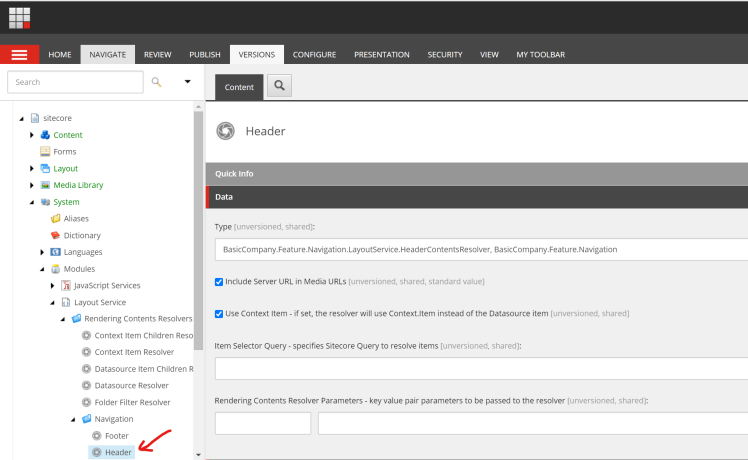The height and width of the screenshot is (460, 748).
Task: Click the red hamburger menu button
Action: tap(20, 55)
